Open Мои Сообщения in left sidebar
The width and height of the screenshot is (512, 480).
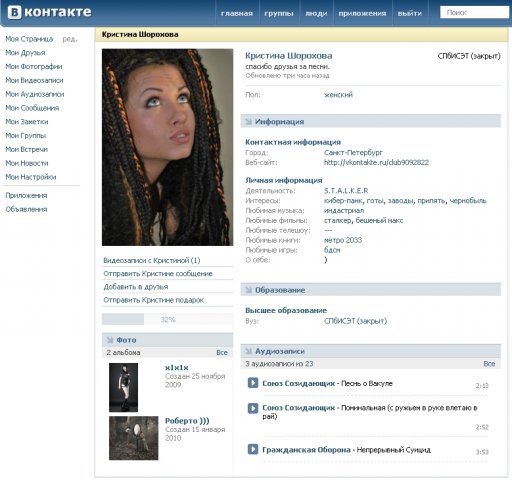[32, 108]
